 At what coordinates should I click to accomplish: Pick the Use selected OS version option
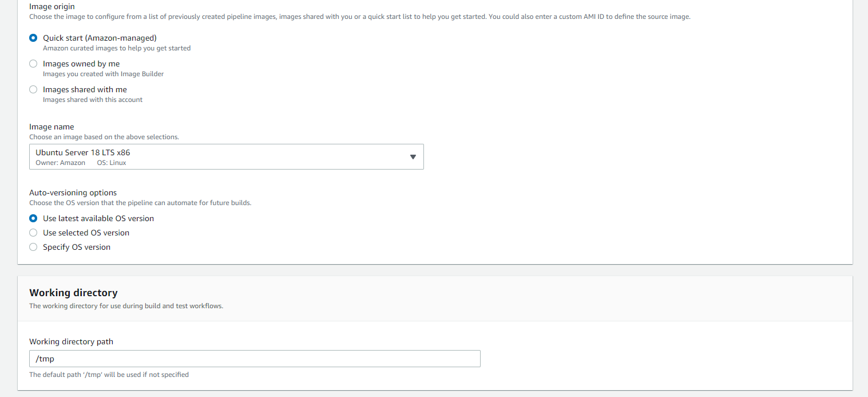33,233
